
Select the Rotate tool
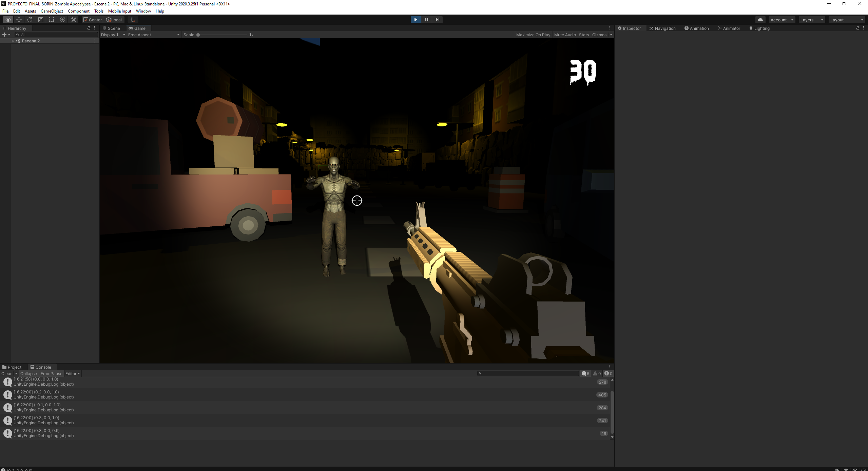coord(30,20)
